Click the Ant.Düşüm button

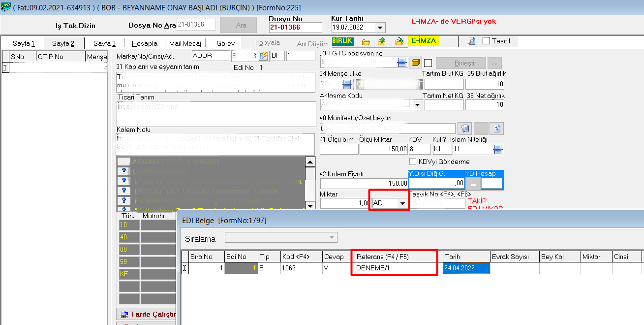click(x=312, y=43)
